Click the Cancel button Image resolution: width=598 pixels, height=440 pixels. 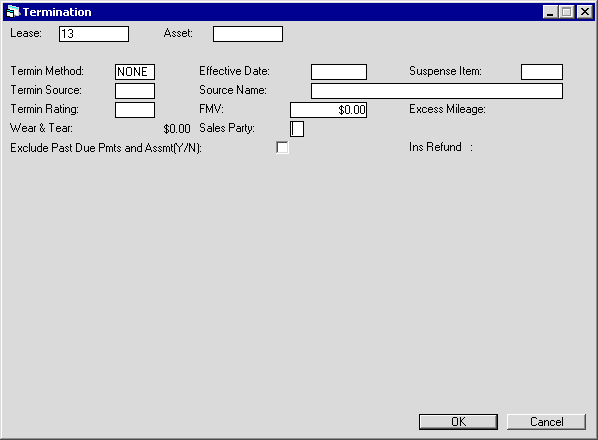coord(546,422)
